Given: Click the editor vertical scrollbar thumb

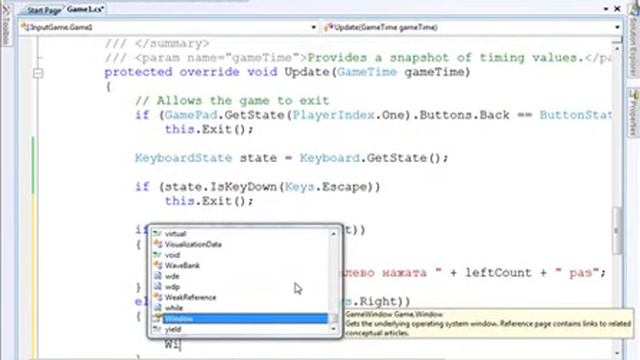Looking at the screenshot, I should tap(617, 231).
